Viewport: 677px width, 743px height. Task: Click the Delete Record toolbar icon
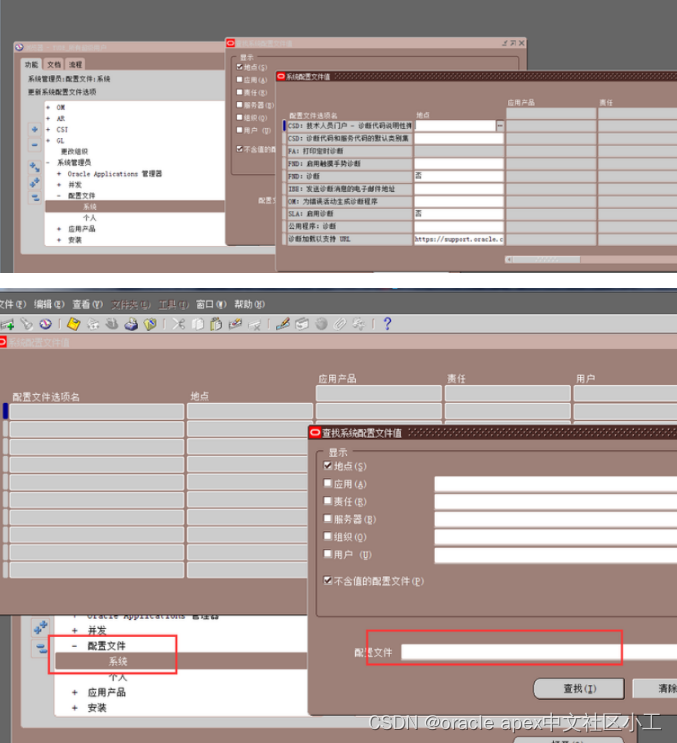[x=254, y=325]
